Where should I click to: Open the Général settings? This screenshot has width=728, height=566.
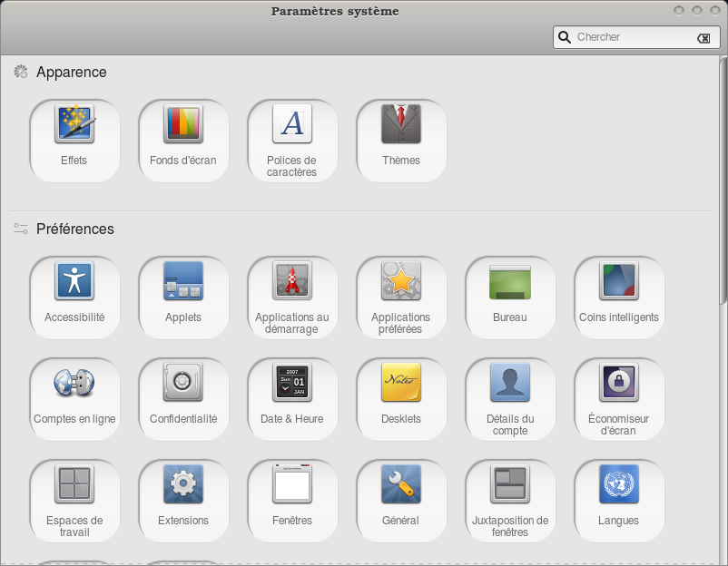pyautogui.click(x=401, y=501)
